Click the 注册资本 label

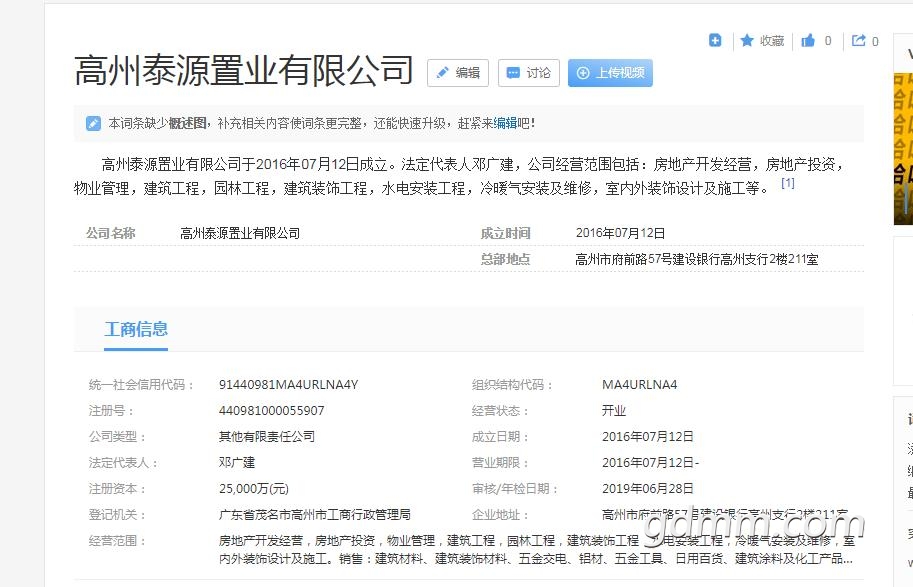tap(116, 489)
